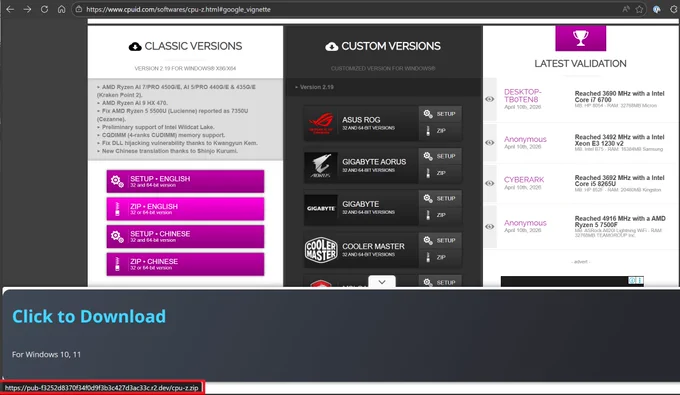Screen dimensions: 680x395
Task: Click the Classic Versions cloud download icon
Action: 135,46
